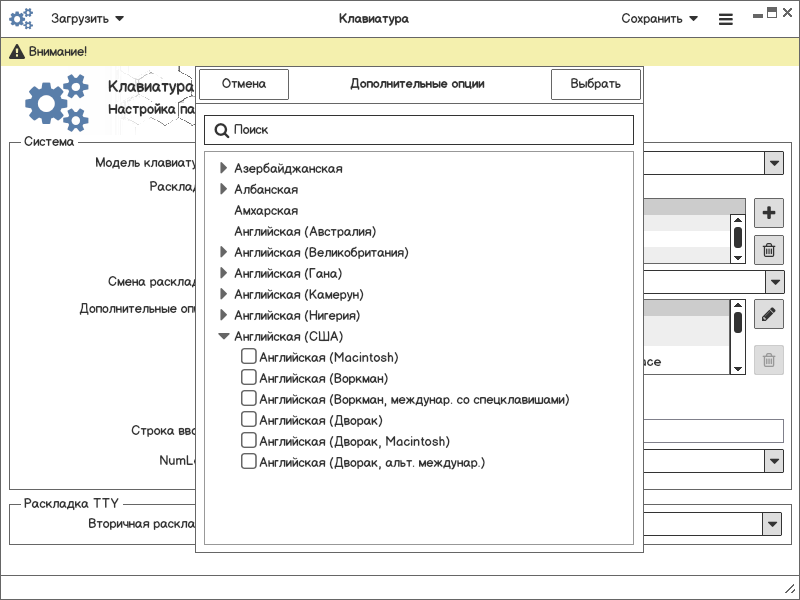
Task: Click the gears app icon in title bar
Action: pyautogui.click(x=21, y=19)
